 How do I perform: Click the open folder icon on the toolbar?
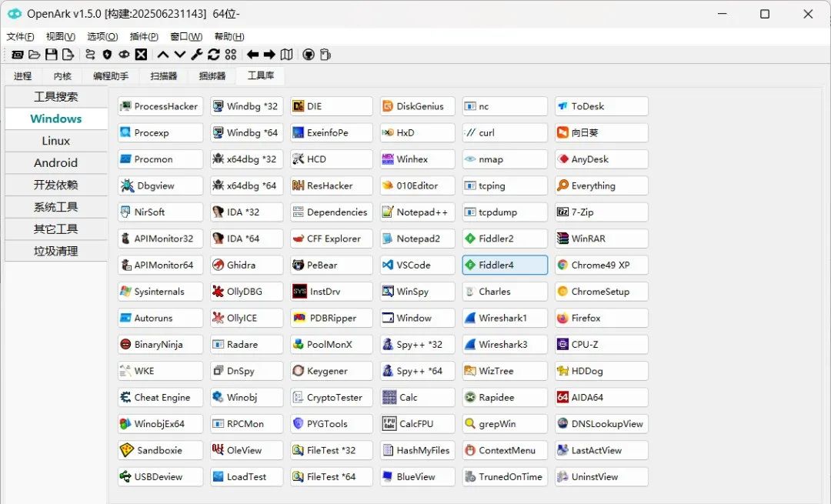click(34, 55)
